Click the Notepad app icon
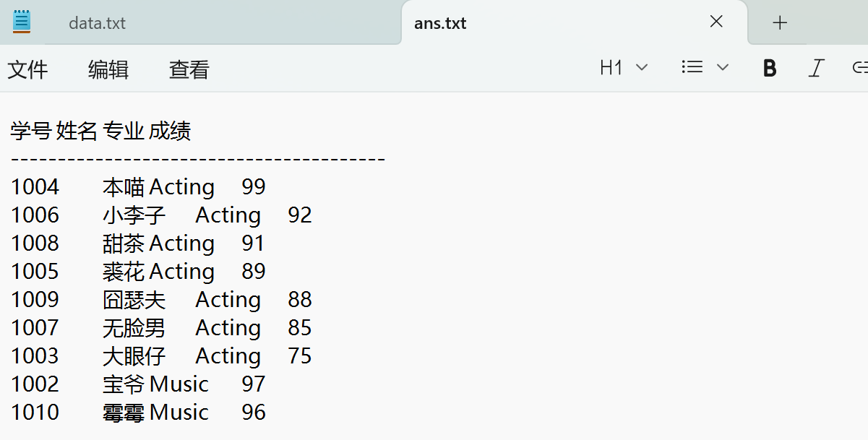Image resolution: width=868 pixels, height=440 pixels. click(x=22, y=22)
